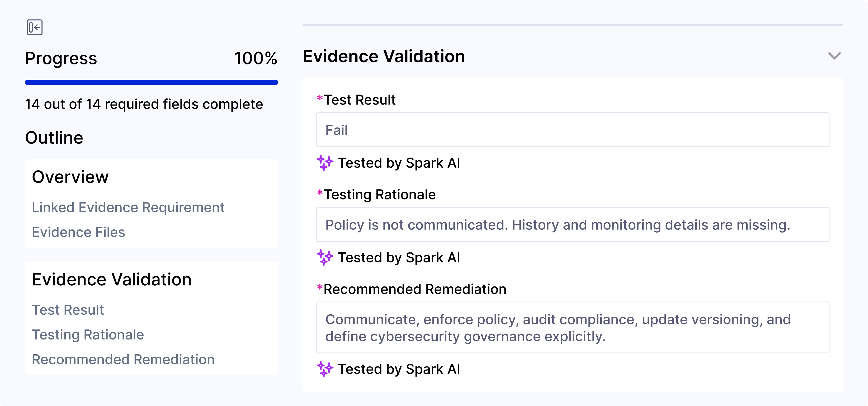This screenshot has height=406, width=868.
Task: Click the 100% progress percentage
Action: click(256, 58)
